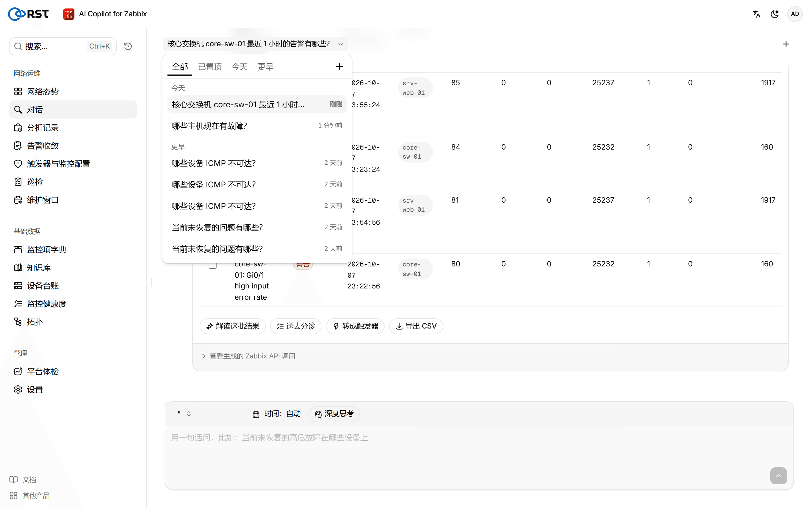This screenshot has width=812, height=508.
Task: Open 告警收敛 in sidebar
Action: (73, 145)
